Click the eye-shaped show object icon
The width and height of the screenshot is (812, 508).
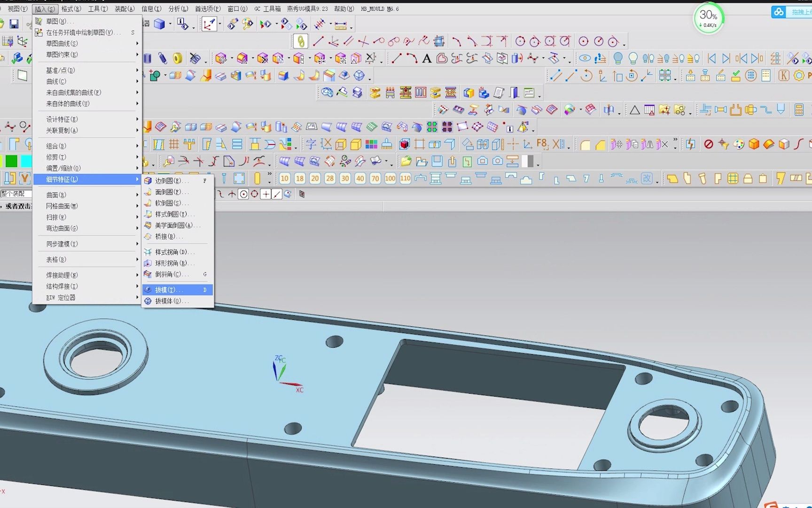pos(586,57)
